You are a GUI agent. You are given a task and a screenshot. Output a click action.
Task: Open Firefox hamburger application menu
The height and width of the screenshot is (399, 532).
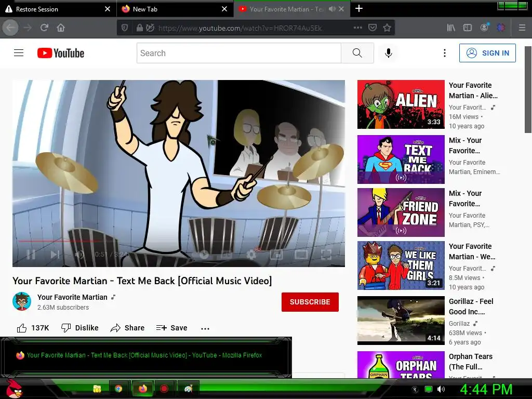[522, 28]
